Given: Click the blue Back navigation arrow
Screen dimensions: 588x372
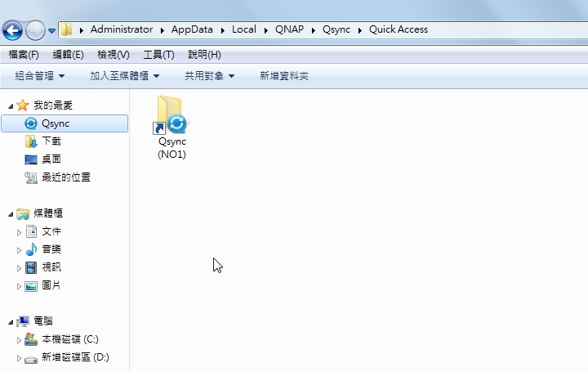Looking at the screenshot, I should click(x=13, y=30).
